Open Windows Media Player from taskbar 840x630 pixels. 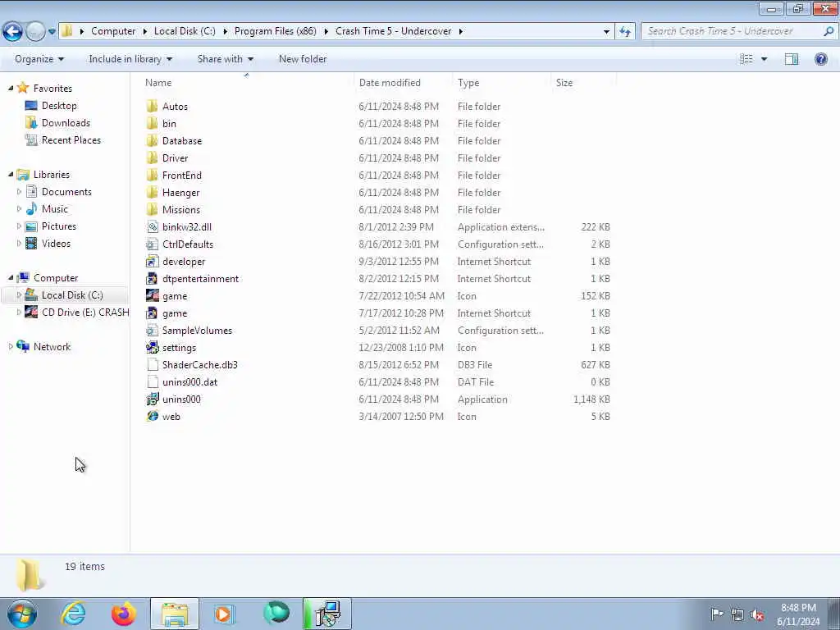point(224,614)
